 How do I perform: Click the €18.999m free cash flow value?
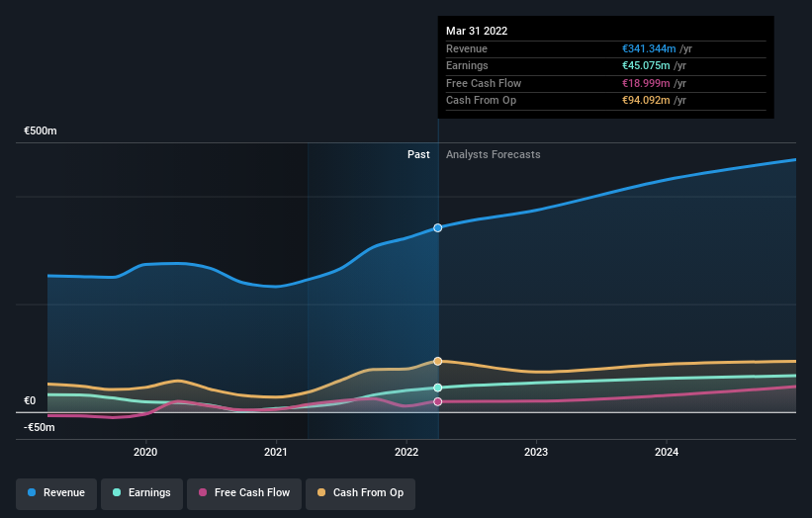pos(646,83)
